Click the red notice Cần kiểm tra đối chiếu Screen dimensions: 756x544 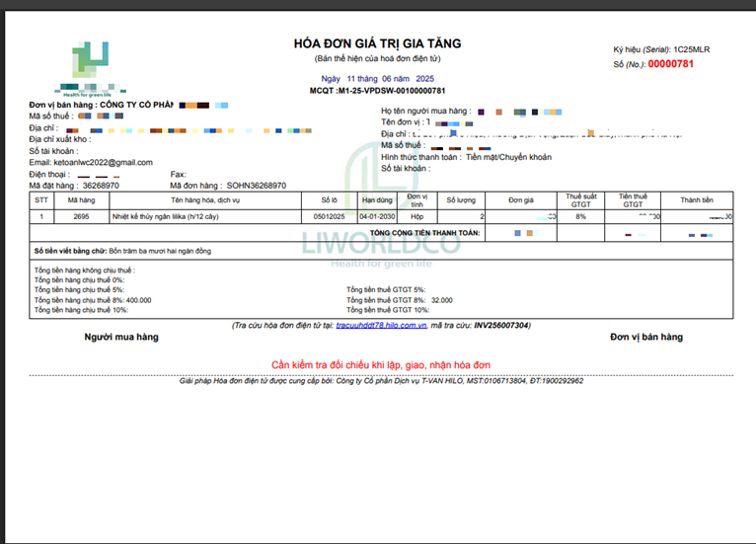pyautogui.click(x=381, y=365)
